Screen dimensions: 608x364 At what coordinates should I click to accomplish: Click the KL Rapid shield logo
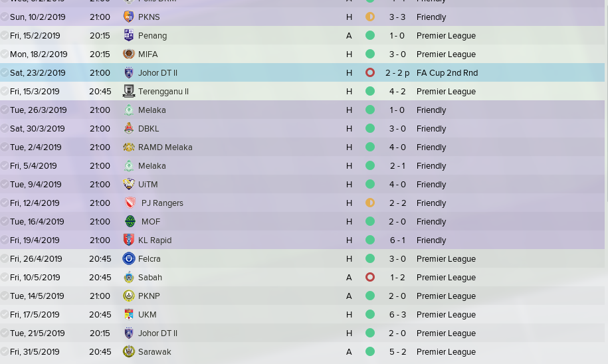click(128, 240)
